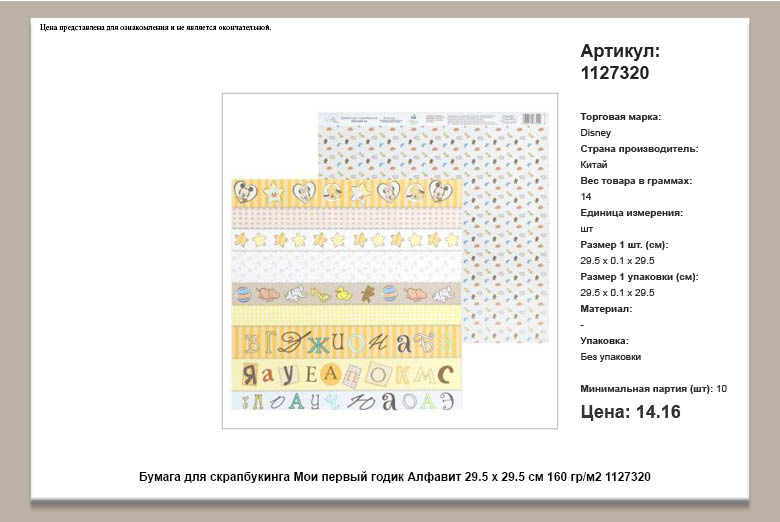The image size is (780, 522).
Task: Click the price disclaimer text at top
Action: (156, 27)
